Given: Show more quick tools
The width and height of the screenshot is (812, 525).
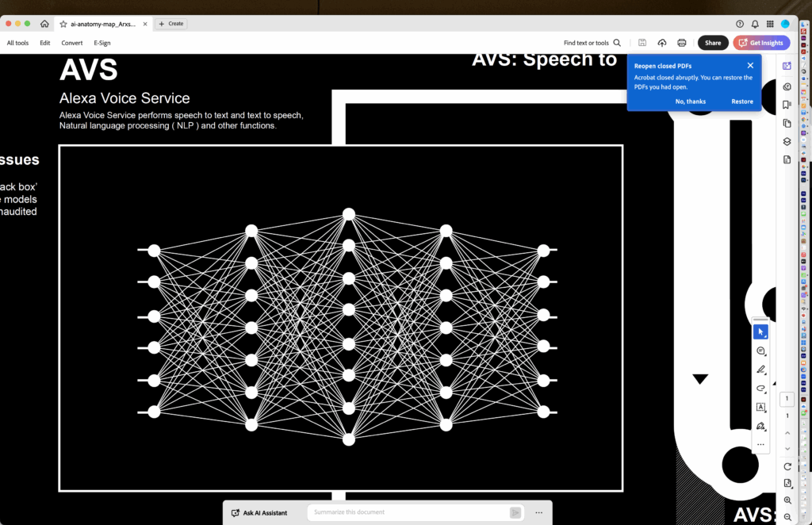Looking at the screenshot, I should pyautogui.click(x=760, y=444).
